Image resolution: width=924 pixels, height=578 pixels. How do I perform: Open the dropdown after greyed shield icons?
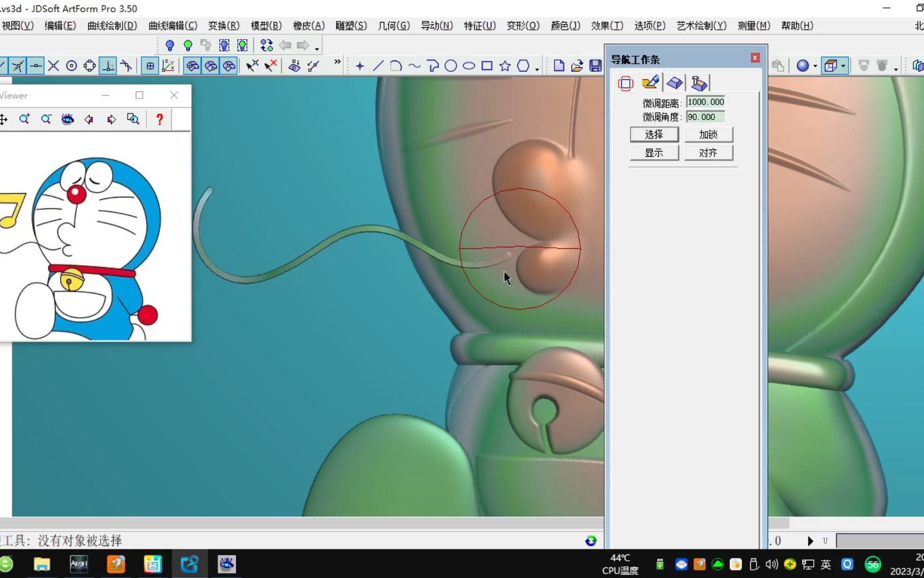896,69
